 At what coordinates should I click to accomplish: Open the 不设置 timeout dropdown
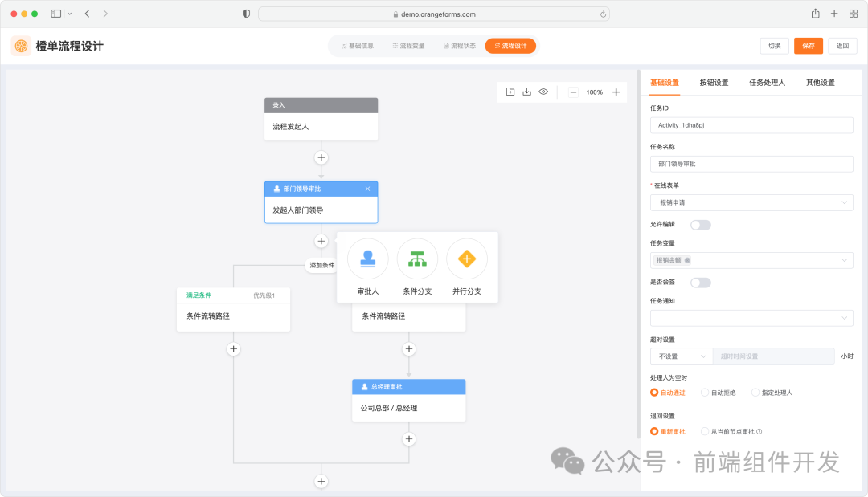[x=679, y=355]
